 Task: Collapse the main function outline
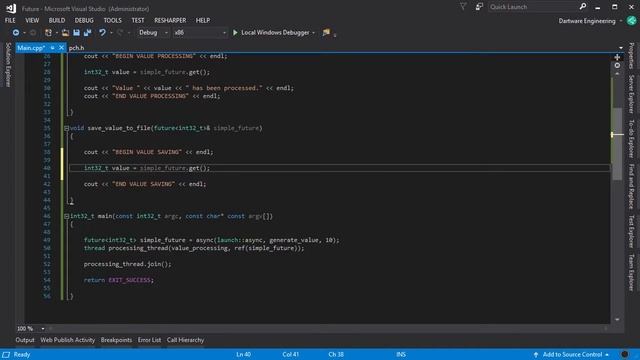[66, 216]
